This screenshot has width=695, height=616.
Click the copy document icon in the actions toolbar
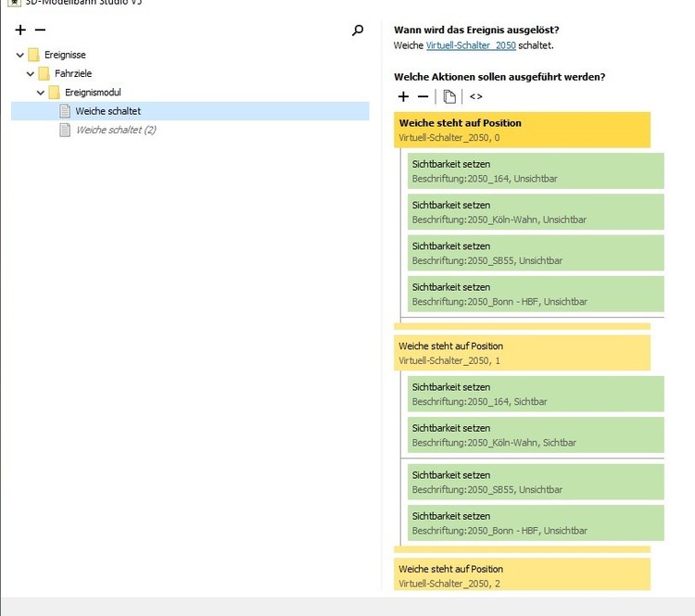pos(449,96)
